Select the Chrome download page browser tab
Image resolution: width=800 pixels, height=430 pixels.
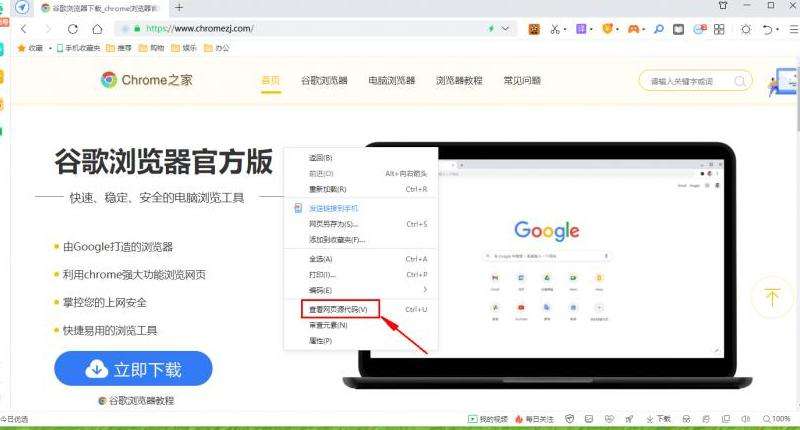pyautogui.click(x=101, y=8)
